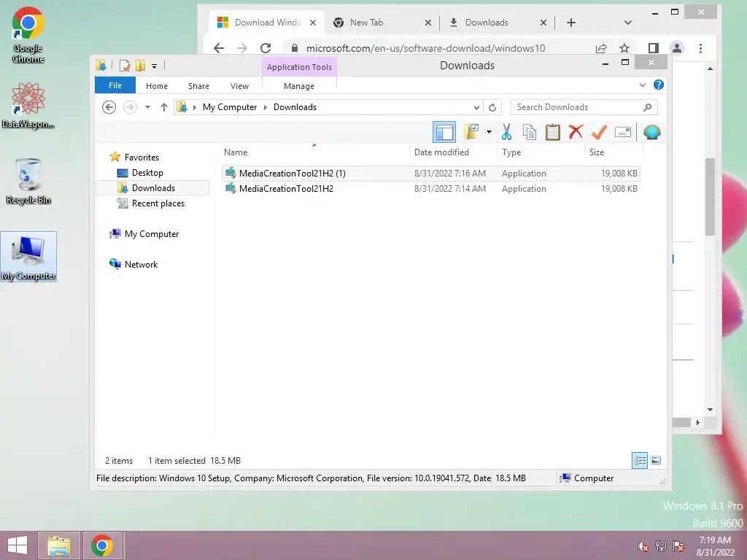Open the address bar history dropdown
This screenshot has width=747, height=560.
[x=476, y=108]
